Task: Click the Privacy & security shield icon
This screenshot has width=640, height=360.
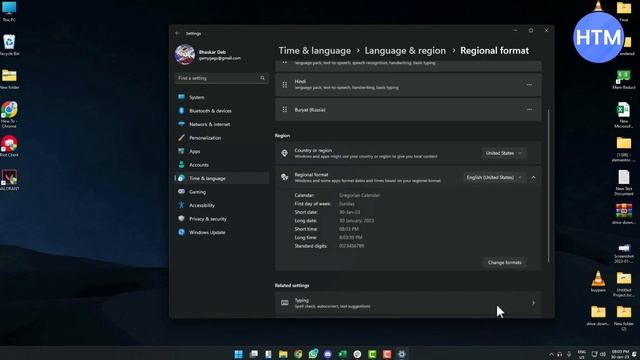Action: [x=181, y=219]
